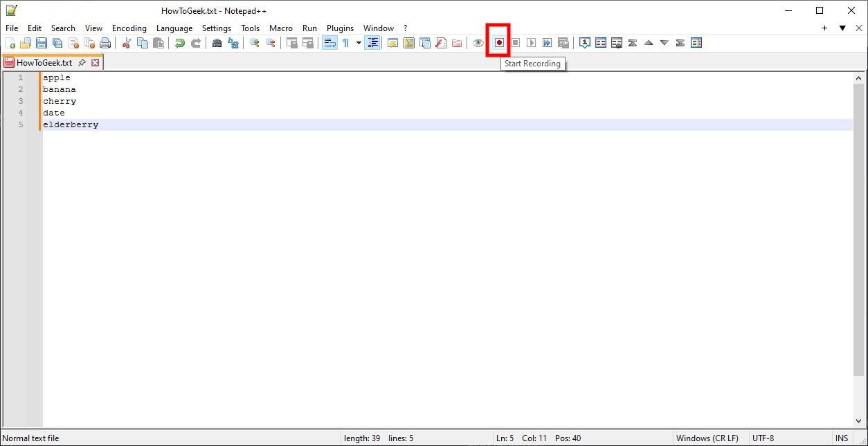Toggle word wrap

click(x=329, y=42)
